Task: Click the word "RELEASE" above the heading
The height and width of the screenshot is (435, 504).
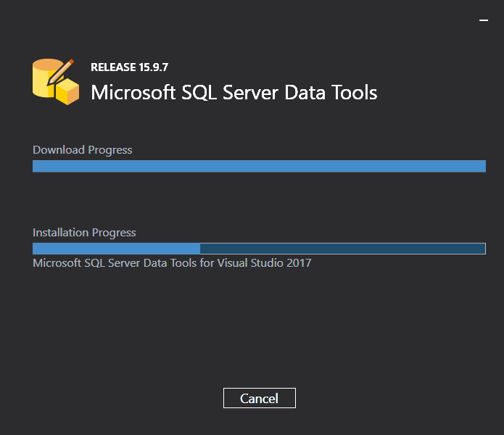Action: (113, 67)
